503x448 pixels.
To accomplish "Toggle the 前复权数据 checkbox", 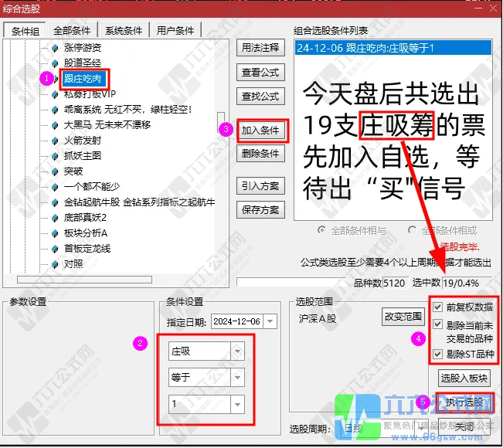I will 439,307.
